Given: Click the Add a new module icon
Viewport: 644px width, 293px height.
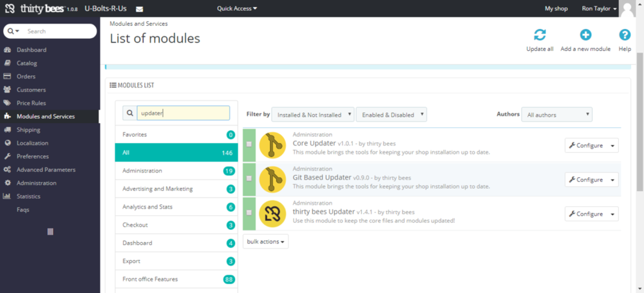Looking at the screenshot, I should click(585, 35).
